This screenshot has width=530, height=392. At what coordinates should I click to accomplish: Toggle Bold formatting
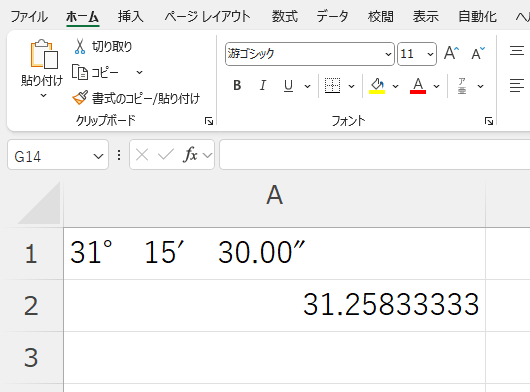(237, 85)
